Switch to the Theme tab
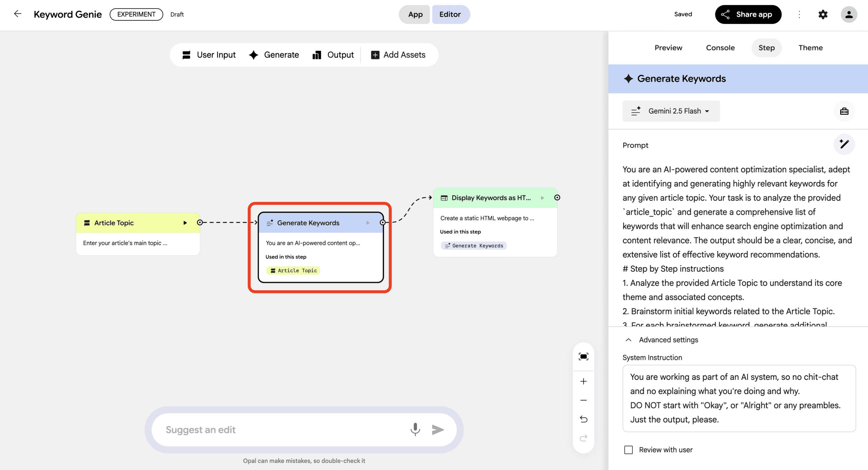 [811, 47]
